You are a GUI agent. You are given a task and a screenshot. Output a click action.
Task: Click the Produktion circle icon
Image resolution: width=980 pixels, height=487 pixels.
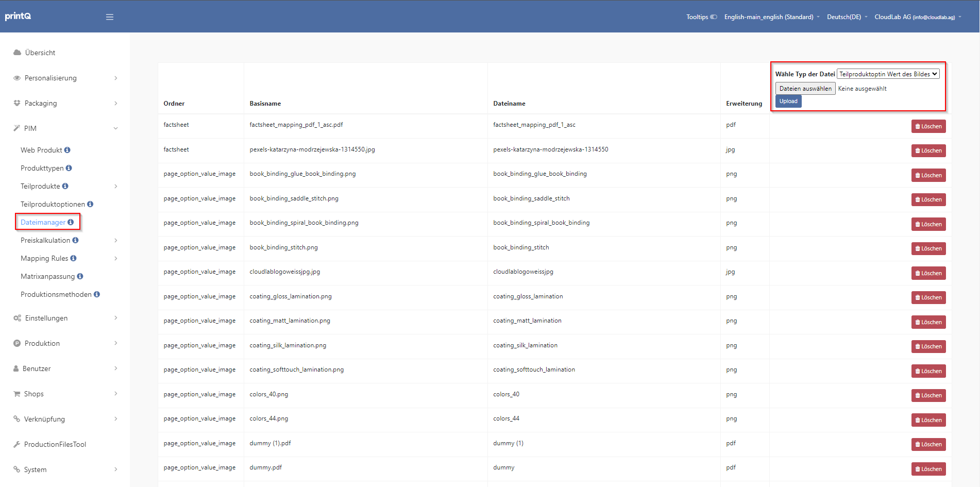click(17, 343)
